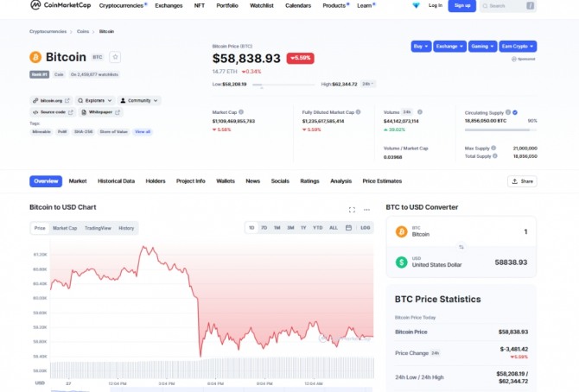Click the diamond rewards icon
The width and height of the screenshot is (579, 392).
[416, 5]
